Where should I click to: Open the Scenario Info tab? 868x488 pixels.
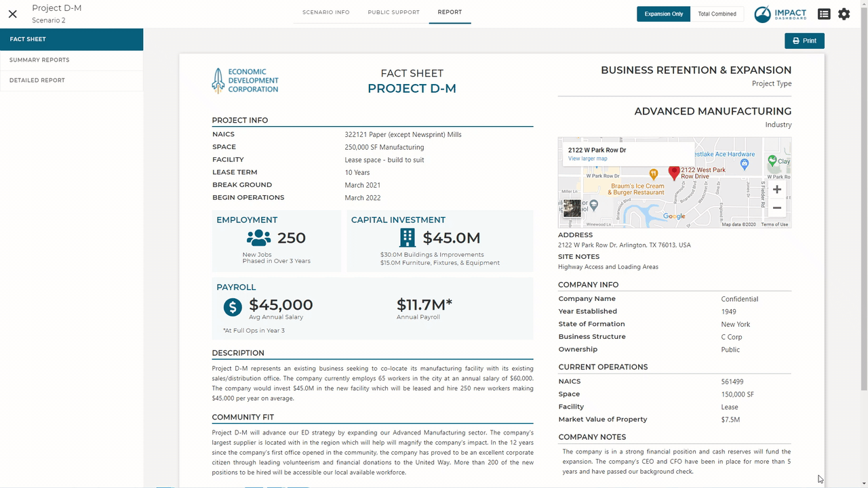coord(326,12)
